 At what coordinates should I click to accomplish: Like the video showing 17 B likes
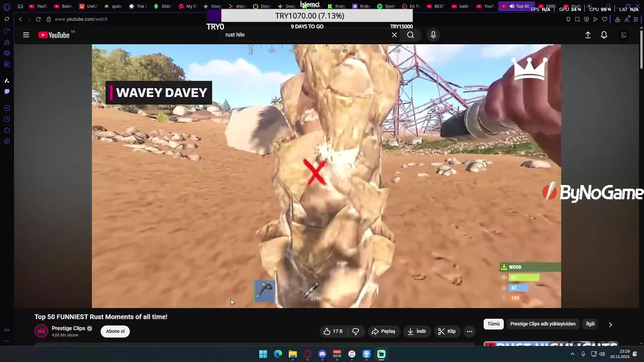pyautogui.click(x=333, y=331)
